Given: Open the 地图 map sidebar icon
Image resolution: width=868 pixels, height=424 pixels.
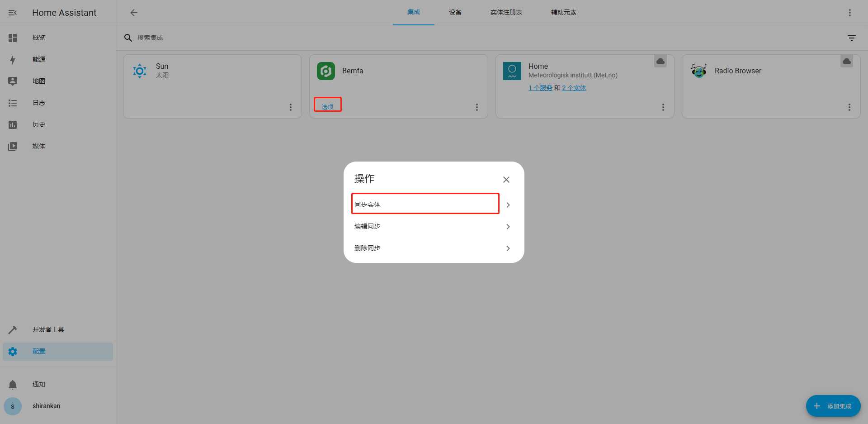Looking at the screenshot, I should [13, 81].
